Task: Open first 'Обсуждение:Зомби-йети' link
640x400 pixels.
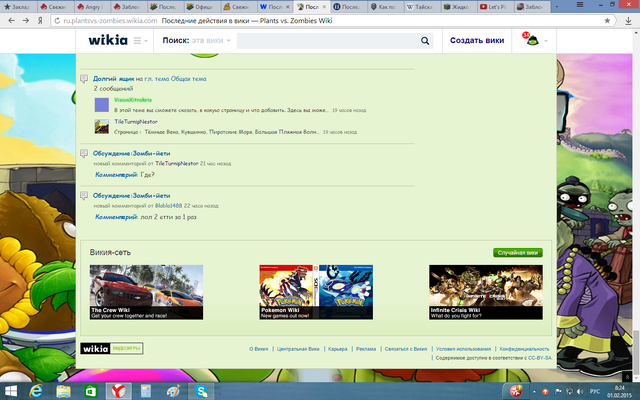Action: [131, 153]
